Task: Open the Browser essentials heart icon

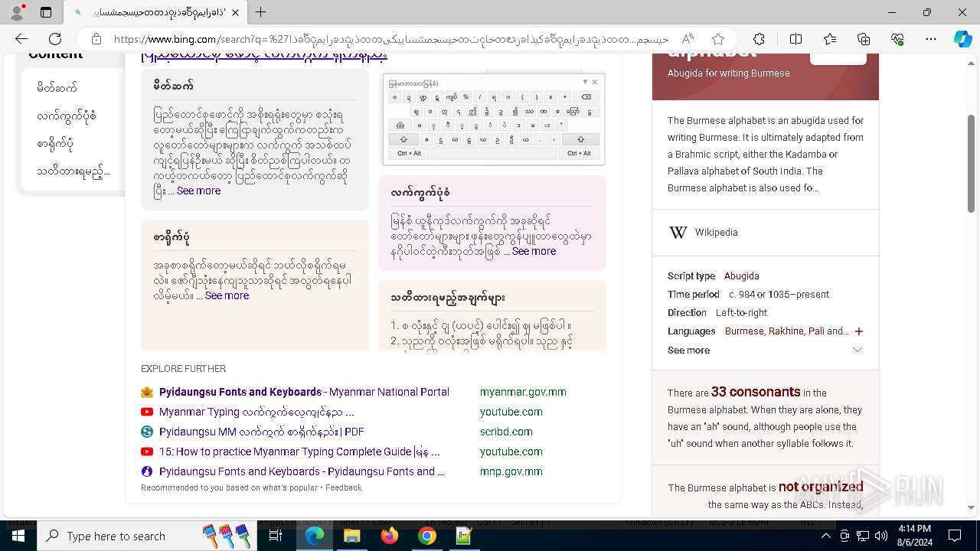Action: point(897,39)
